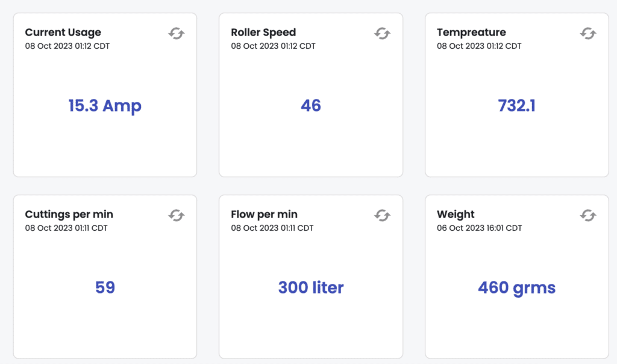Refresh the Cuttings per min widget

(177, 215)
